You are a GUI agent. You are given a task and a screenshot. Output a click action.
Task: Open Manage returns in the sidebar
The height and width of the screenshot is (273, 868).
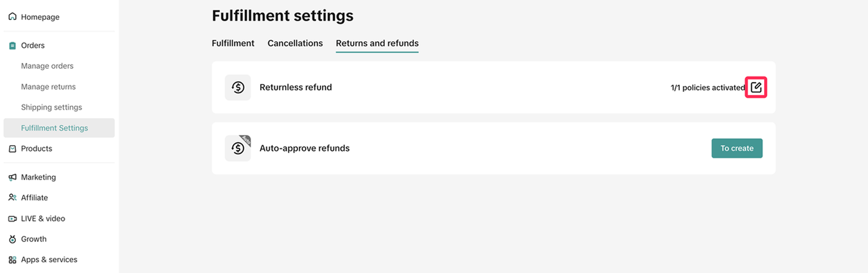click(48, 87)
